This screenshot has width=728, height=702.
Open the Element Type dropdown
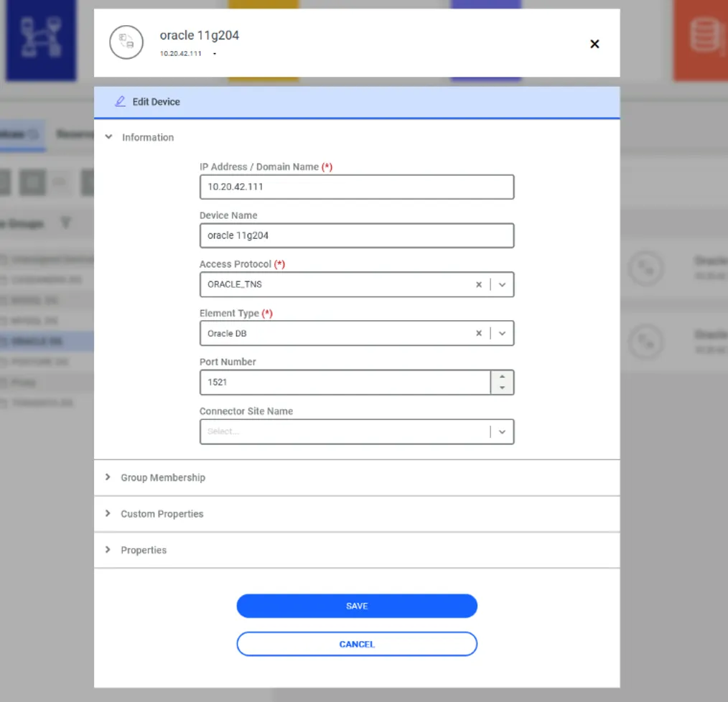tap(502, 333)
